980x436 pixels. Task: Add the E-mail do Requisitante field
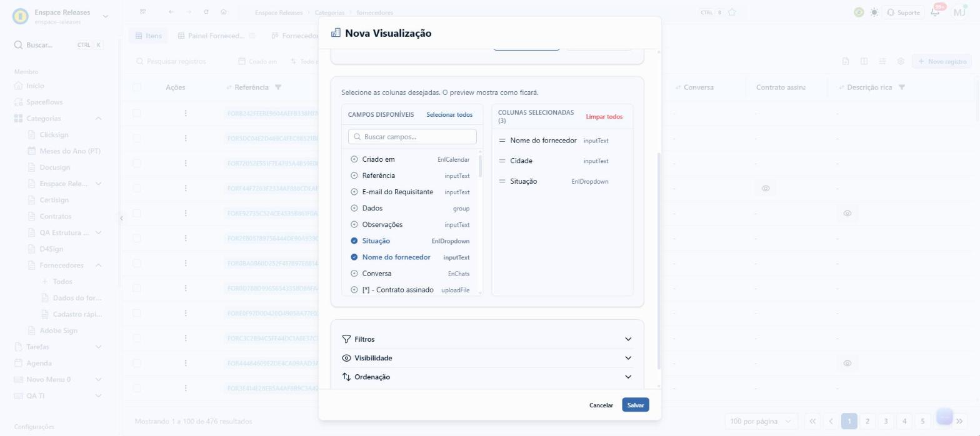click(x=354, y=192)
